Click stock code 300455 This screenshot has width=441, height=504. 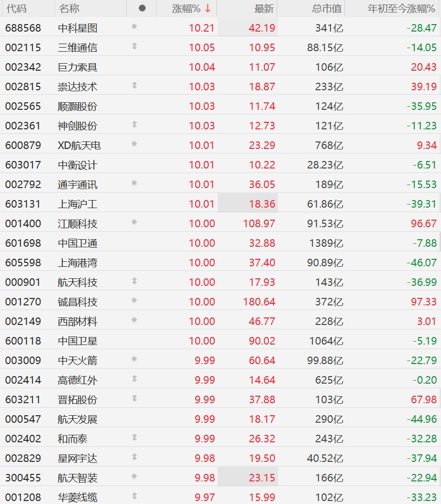[x=23, y=478]
